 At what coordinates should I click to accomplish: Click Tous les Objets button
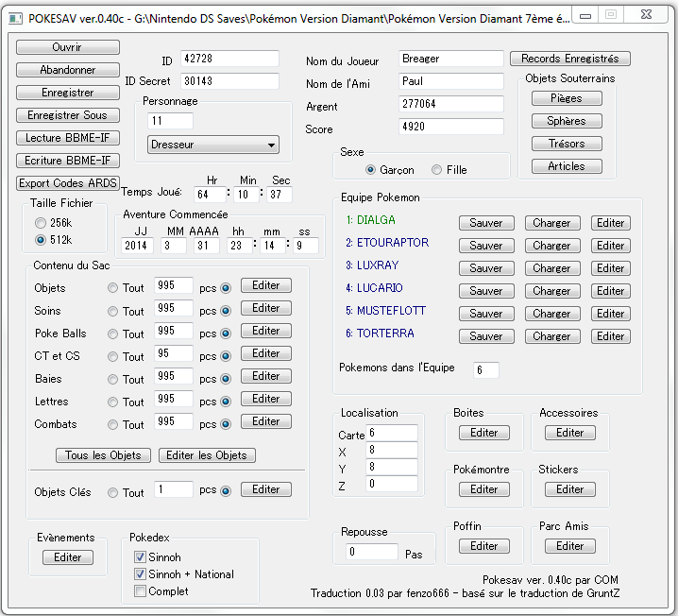coord(103,455)
